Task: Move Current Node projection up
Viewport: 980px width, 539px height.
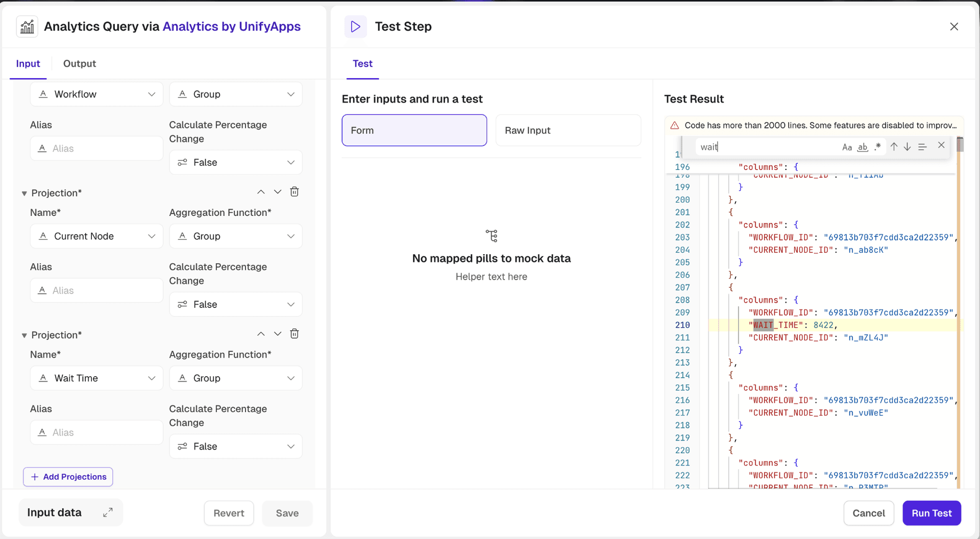Action: (261, 192)
